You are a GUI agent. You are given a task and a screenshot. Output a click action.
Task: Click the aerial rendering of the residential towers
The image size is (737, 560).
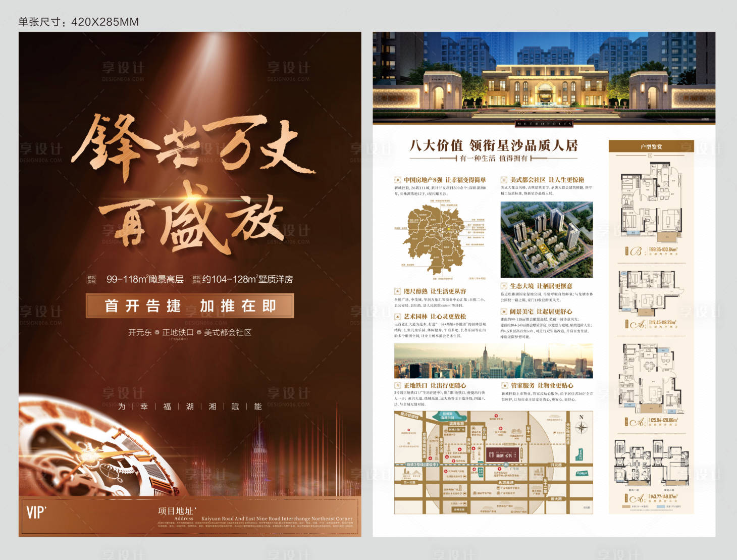(x=547, y=240)
